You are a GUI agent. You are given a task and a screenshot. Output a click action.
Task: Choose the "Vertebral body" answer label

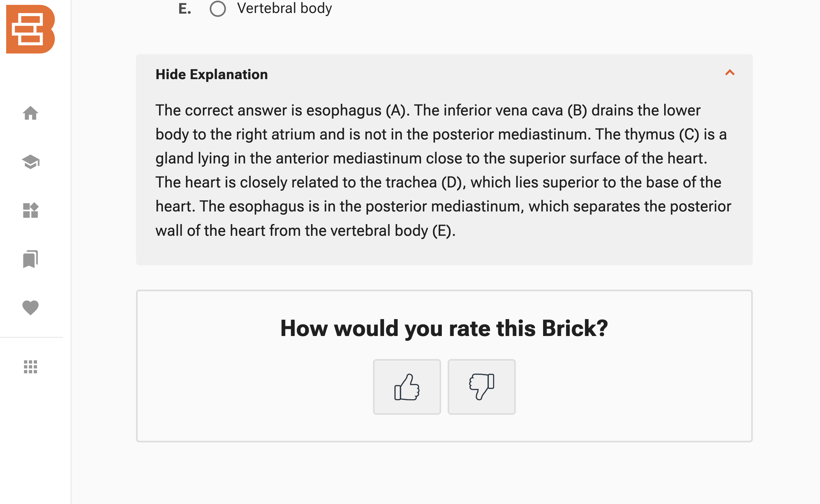pyautogui.click(x=285, y=8)
